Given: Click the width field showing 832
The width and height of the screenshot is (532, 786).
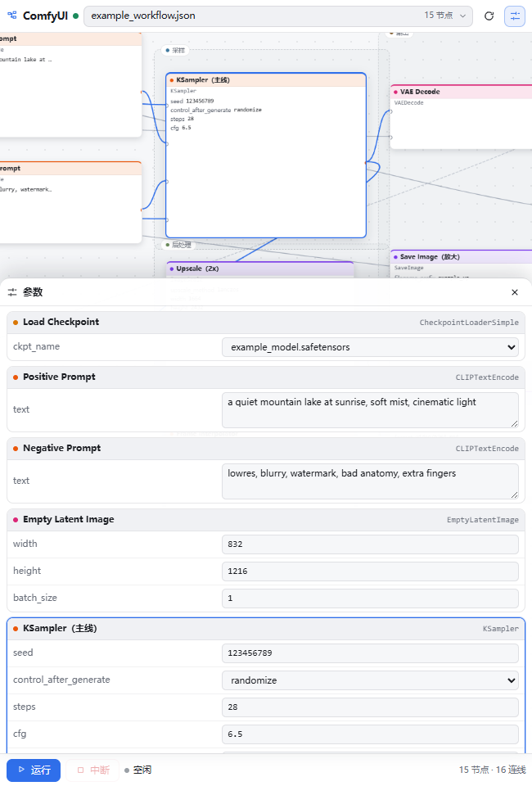Looking at the screenshot, I should (x=370, y=544).
